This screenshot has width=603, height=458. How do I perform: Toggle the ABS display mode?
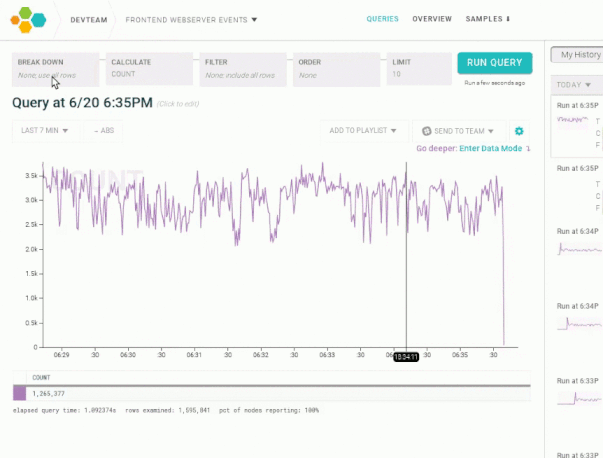tap(102, 131)
